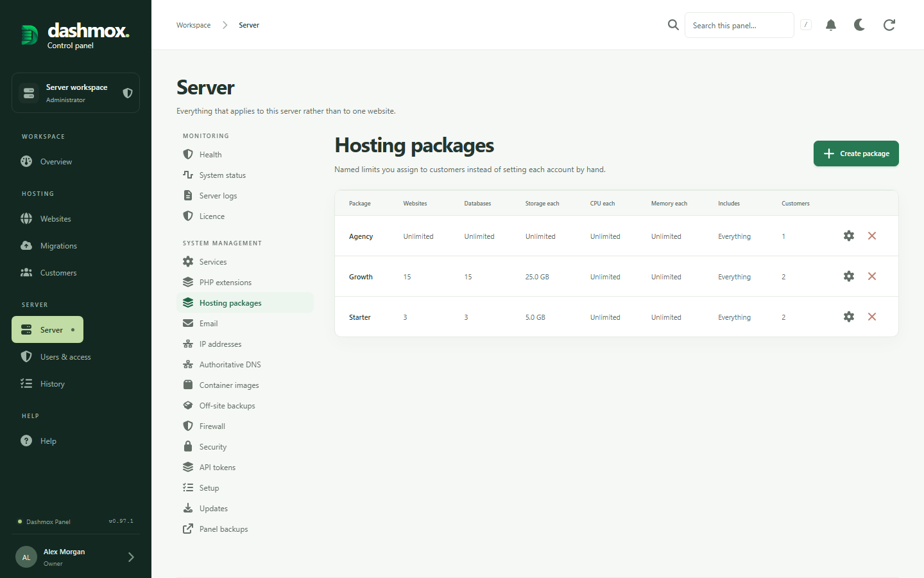The height and width of the screenshot is (578, 924).
Task: Select Server in the main sidebar
Action: coord(47,329)
